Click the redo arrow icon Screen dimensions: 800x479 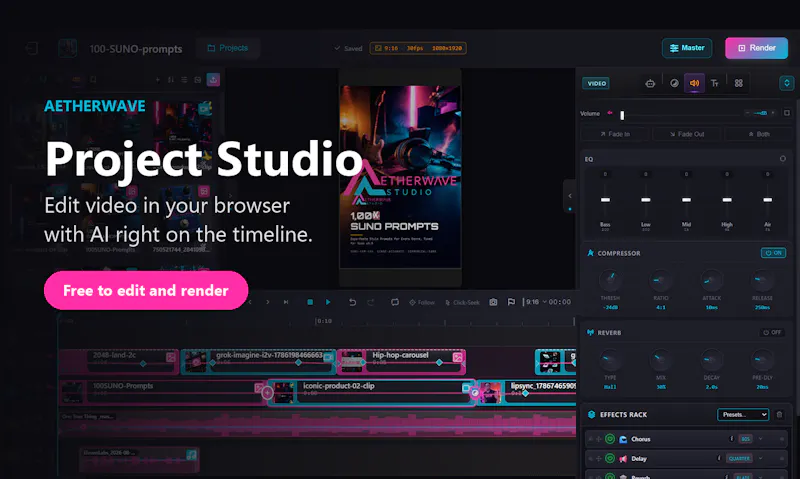[370, 302]
